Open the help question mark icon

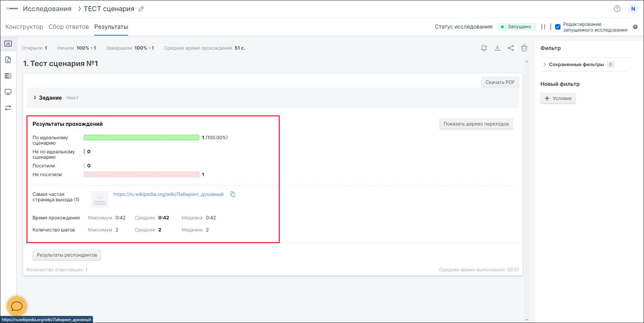[x=617, y=9]
